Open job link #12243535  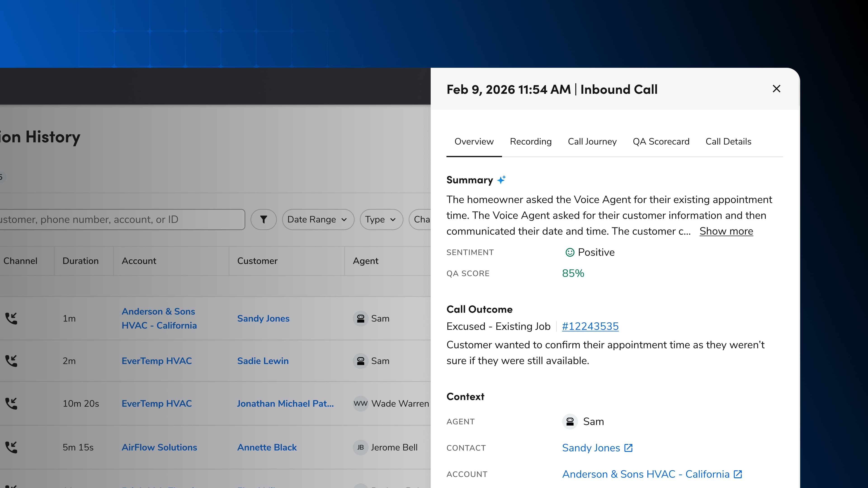click(x=590, y=326)
